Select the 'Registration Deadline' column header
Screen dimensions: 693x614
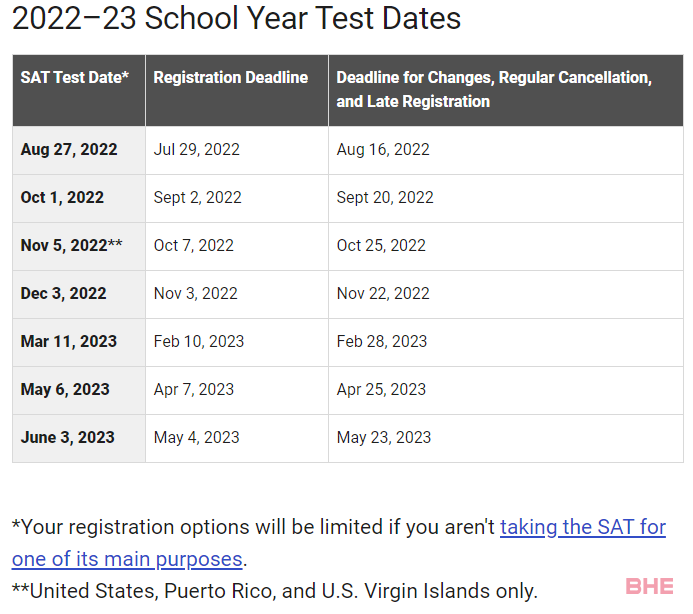point(237,90)
